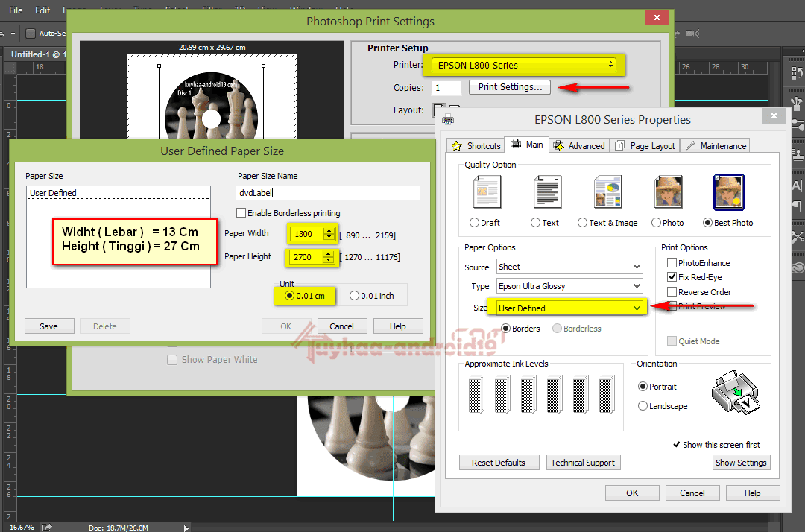Close the Photoshop Print Settings dialog
Screen dimensions: 805x532
coord(657,17)
